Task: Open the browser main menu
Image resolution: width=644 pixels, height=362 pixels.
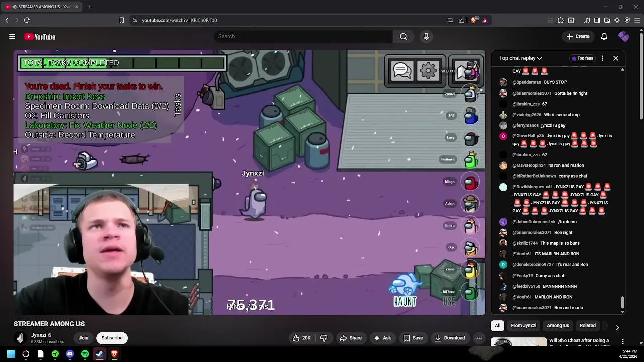Action: 637,20
